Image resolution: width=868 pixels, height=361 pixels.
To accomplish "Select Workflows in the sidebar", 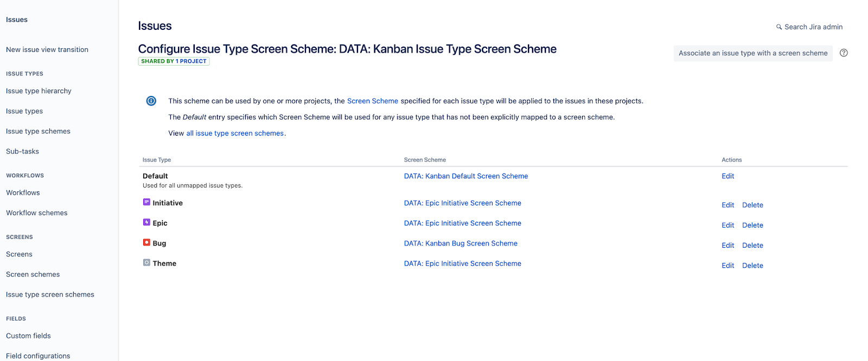I will [x=22, y=192].
